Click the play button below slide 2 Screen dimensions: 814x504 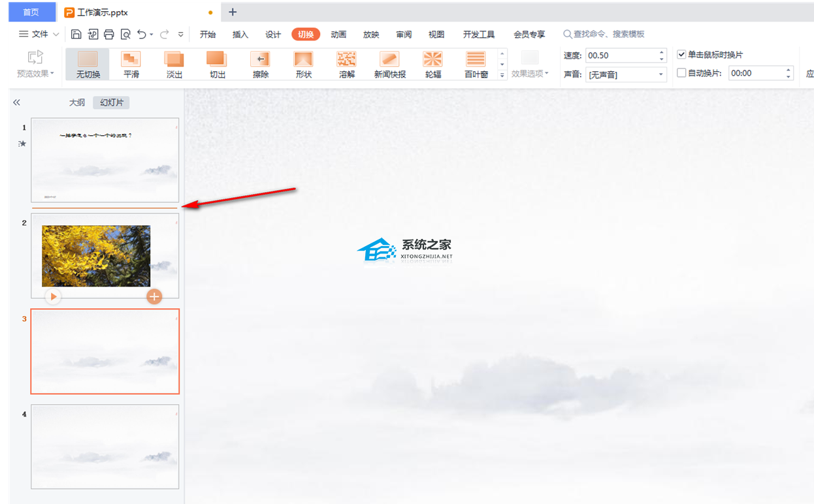coord(53,297)
